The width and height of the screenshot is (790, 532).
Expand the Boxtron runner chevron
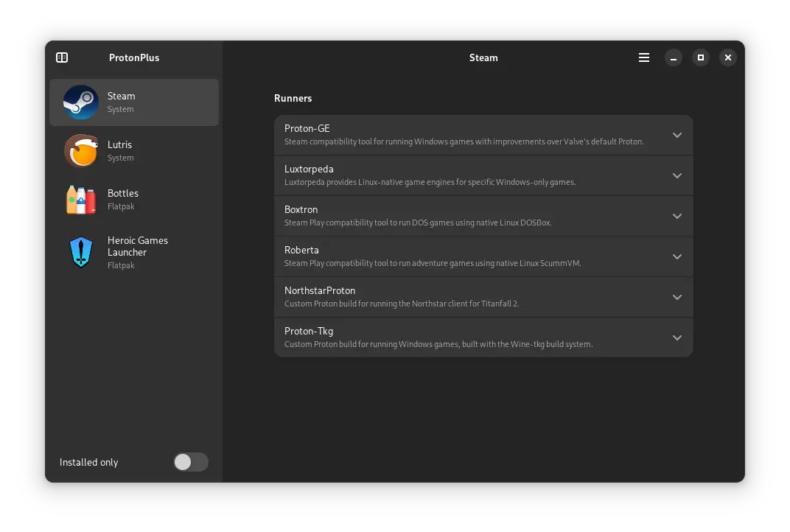pyautogui.click(x=677, y=216)
